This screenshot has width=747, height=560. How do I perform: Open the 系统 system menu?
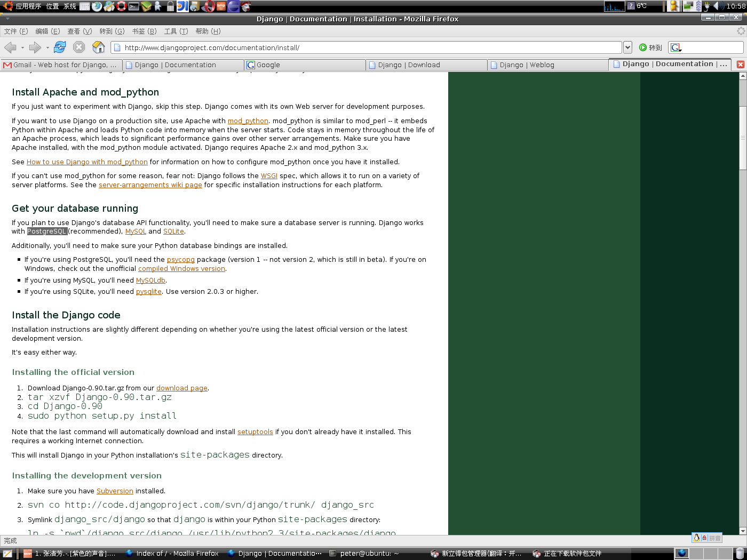70,6
